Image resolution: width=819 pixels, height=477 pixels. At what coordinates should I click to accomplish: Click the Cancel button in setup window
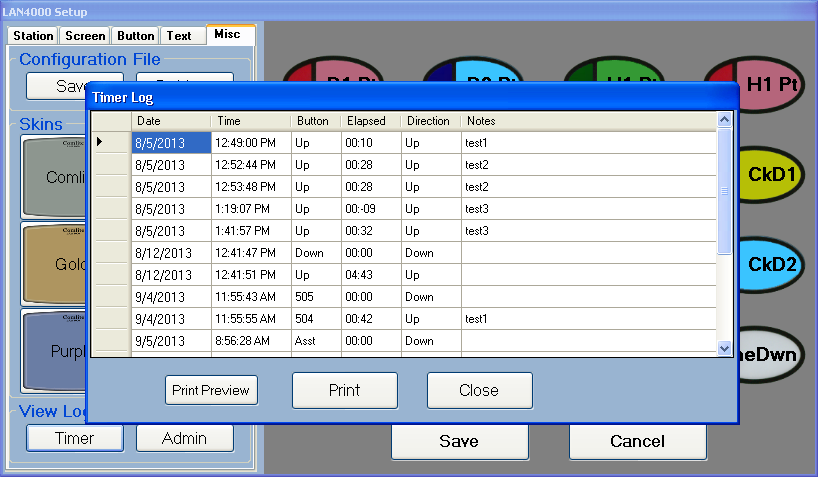(x=637, y=441)
